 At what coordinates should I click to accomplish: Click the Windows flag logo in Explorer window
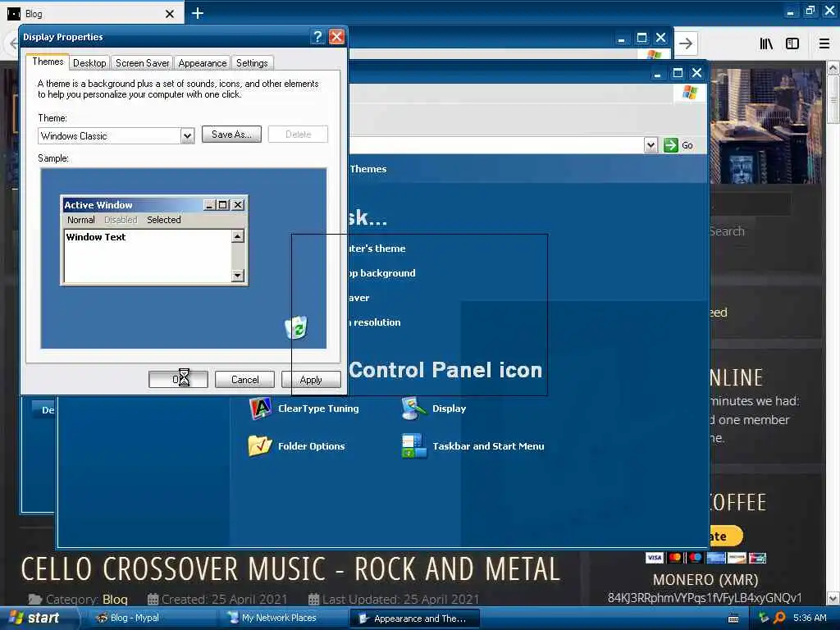coord(690,93)
